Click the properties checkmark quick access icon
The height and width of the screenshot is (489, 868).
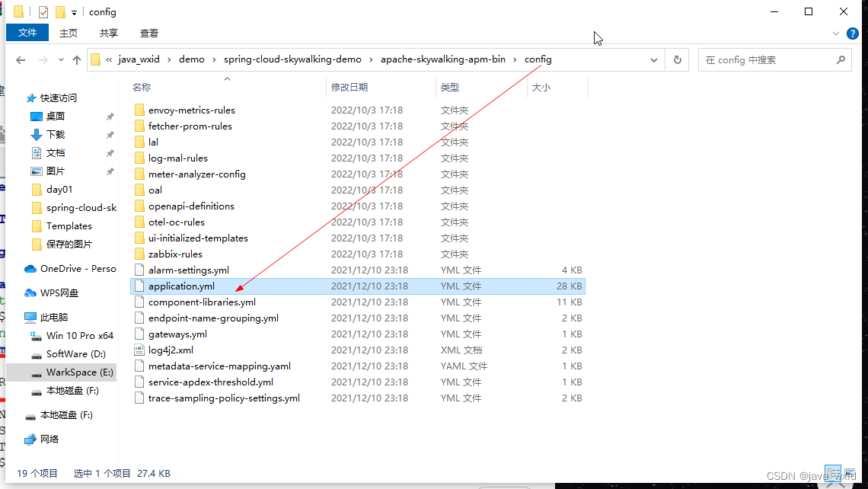click(x=43, y=11)
